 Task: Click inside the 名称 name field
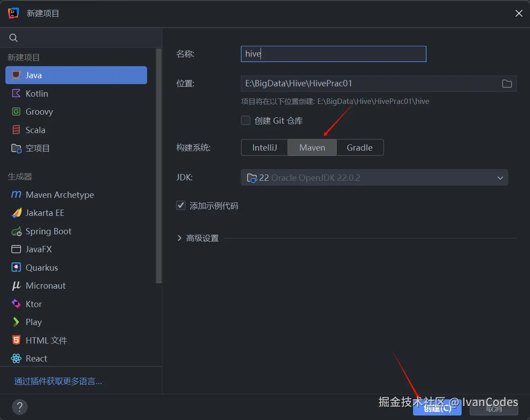(333, 54)
